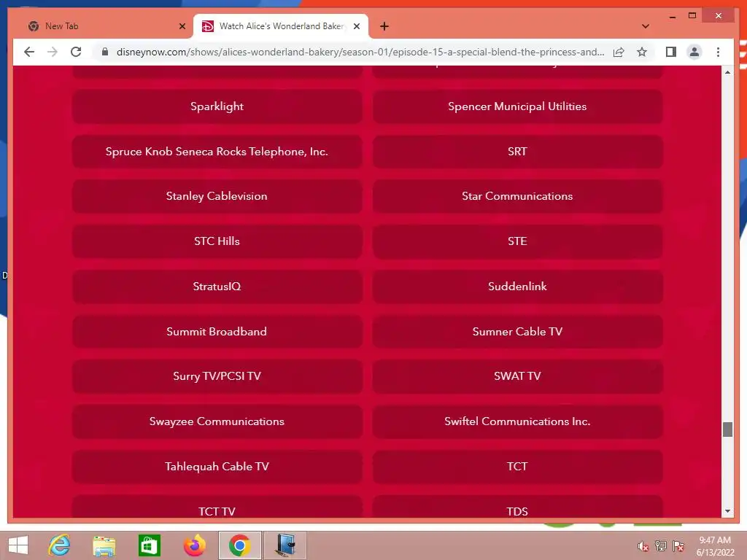Launch Firefox from the taskbar
This screenshot has width=747, height=560.
tap(194, 545)
